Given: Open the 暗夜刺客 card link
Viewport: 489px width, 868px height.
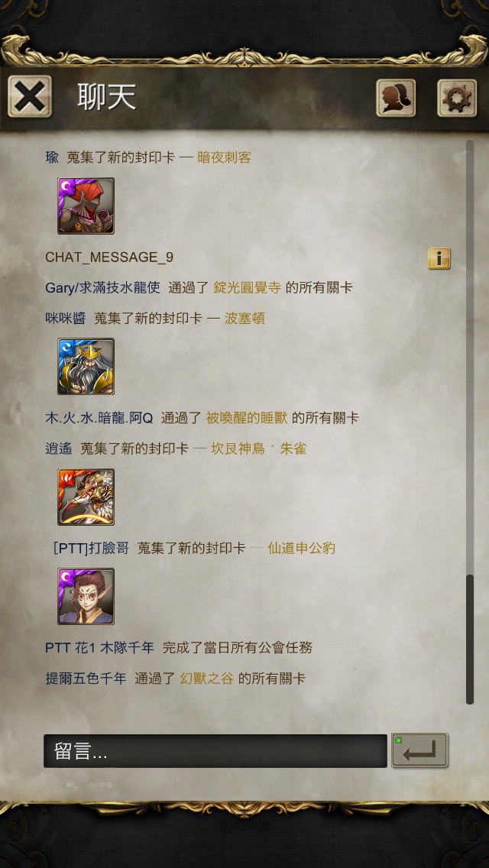Looking at the screenshot, I should (225, 157).
